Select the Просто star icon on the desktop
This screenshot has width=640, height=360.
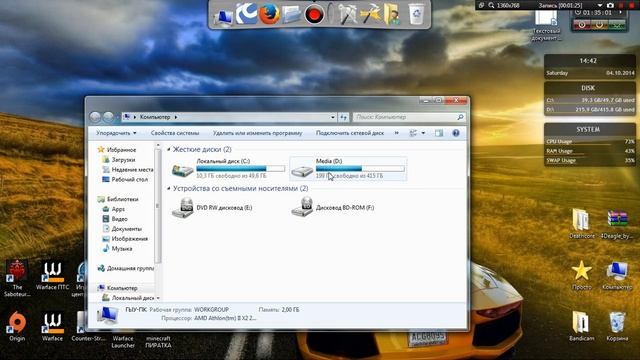click(x=582, y=275)
